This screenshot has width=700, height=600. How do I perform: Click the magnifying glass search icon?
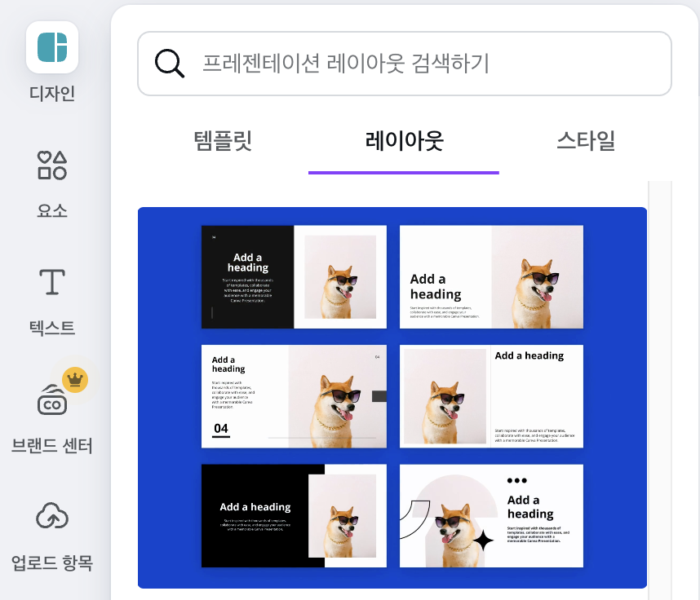point(170,63)
